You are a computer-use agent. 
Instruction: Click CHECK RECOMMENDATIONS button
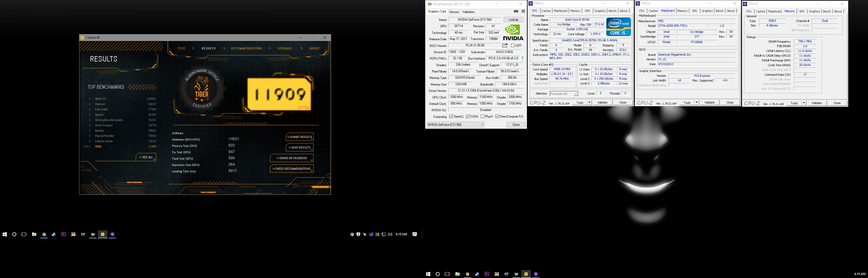pos(292,169)
